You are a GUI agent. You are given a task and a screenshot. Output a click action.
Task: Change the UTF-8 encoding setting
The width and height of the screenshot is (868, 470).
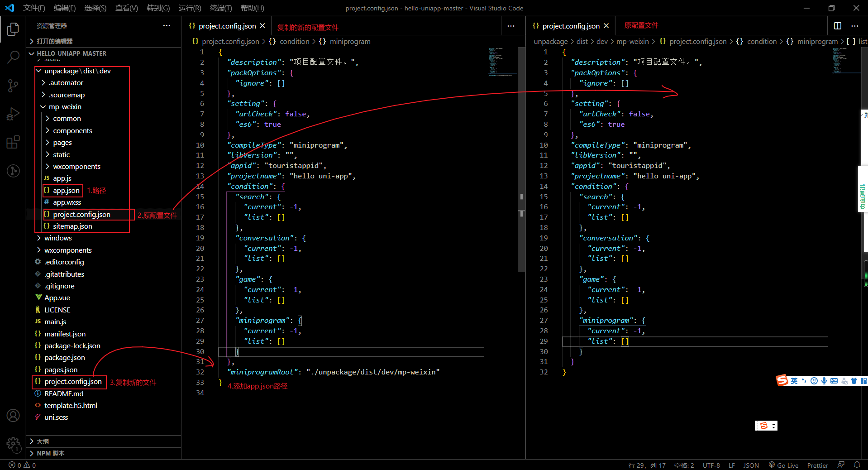pyautogui.click(x=711, y=465)
